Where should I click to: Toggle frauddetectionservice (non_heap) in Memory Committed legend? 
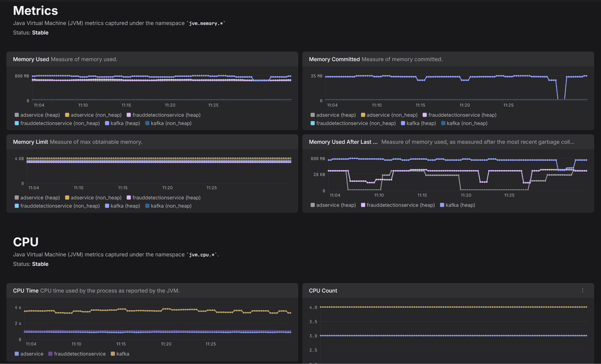(353, 123)
